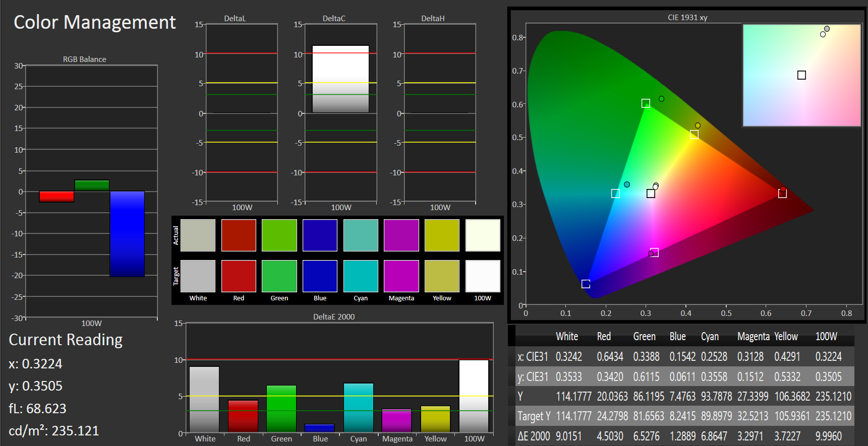Click the 'x: 0.3224' current reading value

pos(35,364)
